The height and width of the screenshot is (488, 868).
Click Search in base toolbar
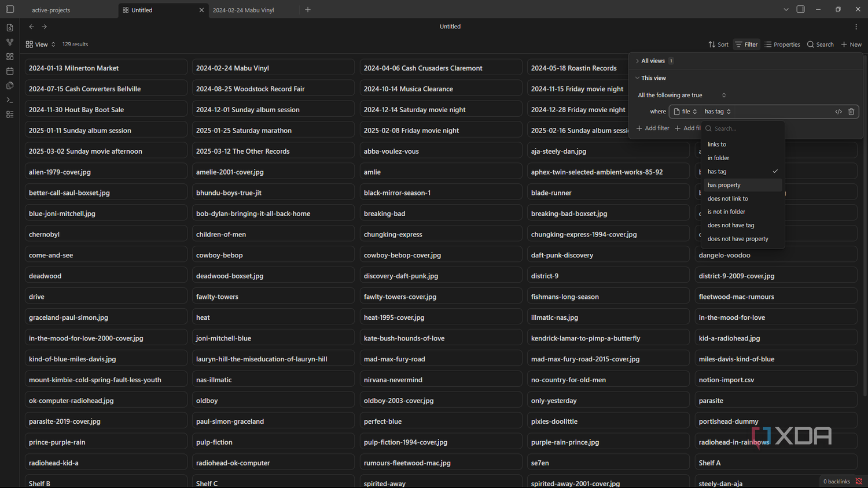(821, 45)
